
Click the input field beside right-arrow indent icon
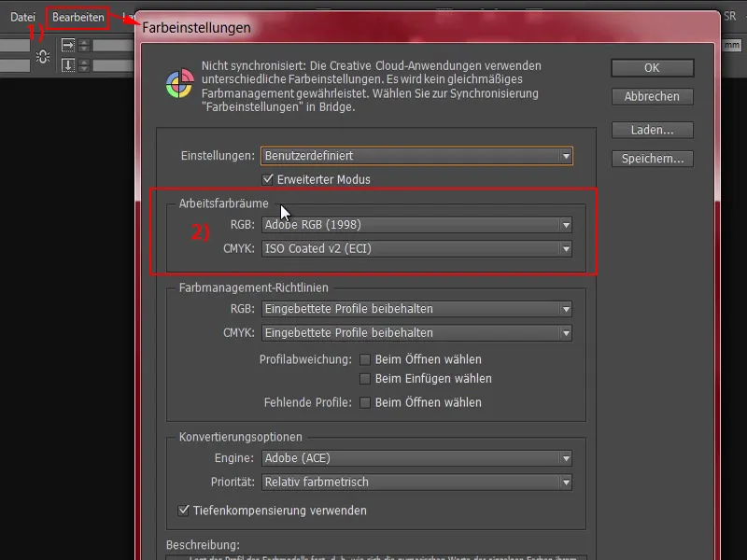112,46
